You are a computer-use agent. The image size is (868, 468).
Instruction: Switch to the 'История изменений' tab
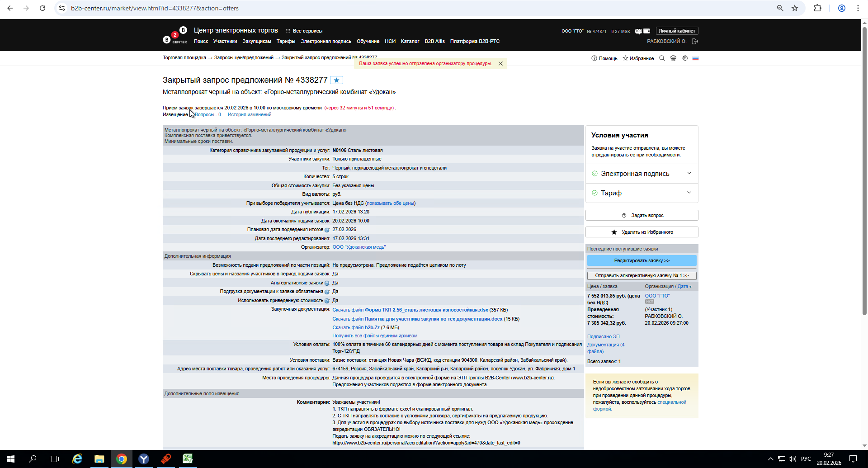tap(250, 115)
